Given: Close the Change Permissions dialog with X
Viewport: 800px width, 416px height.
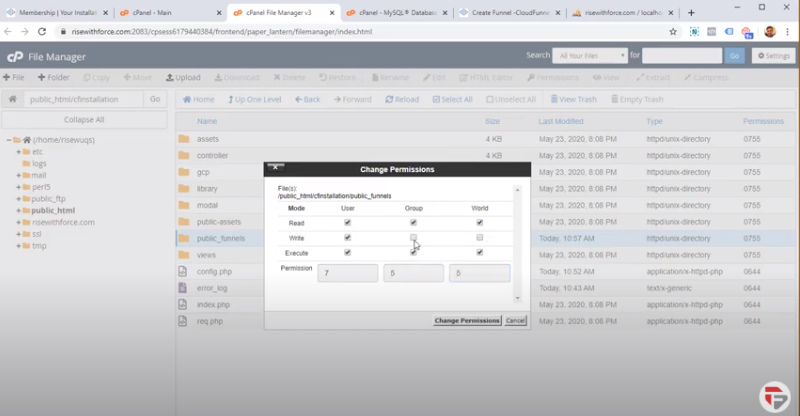Looking at the screenshot, I should coord(275,169).
